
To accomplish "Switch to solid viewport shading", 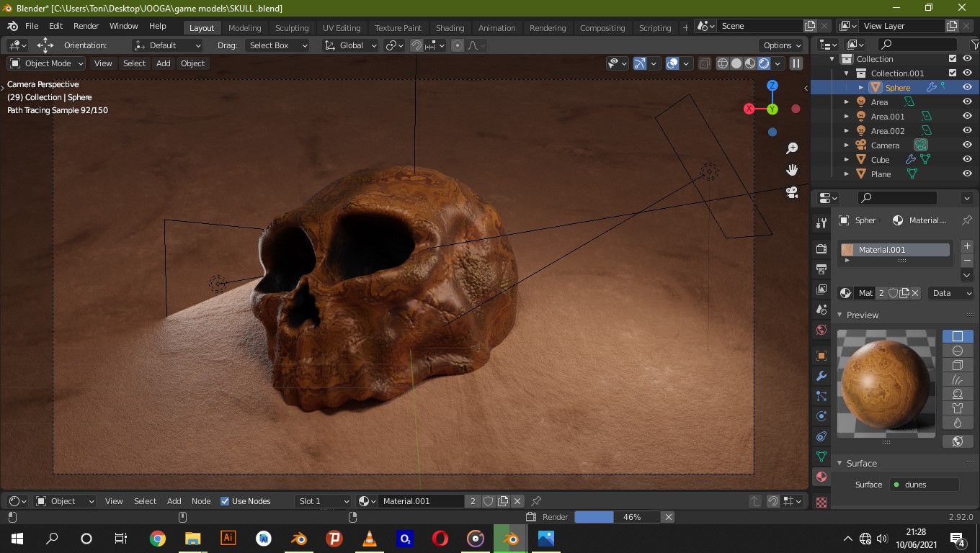I will [x=736, y=63].
